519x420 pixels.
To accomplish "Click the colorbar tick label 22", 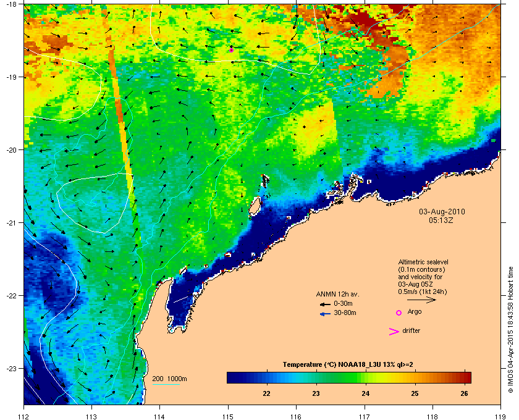I will [266, 393].
